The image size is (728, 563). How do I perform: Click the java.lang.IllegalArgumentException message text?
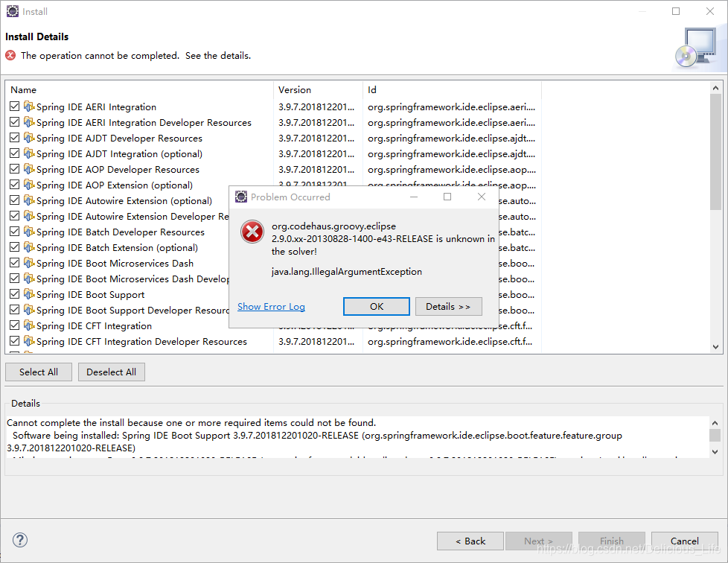[347, 271]
